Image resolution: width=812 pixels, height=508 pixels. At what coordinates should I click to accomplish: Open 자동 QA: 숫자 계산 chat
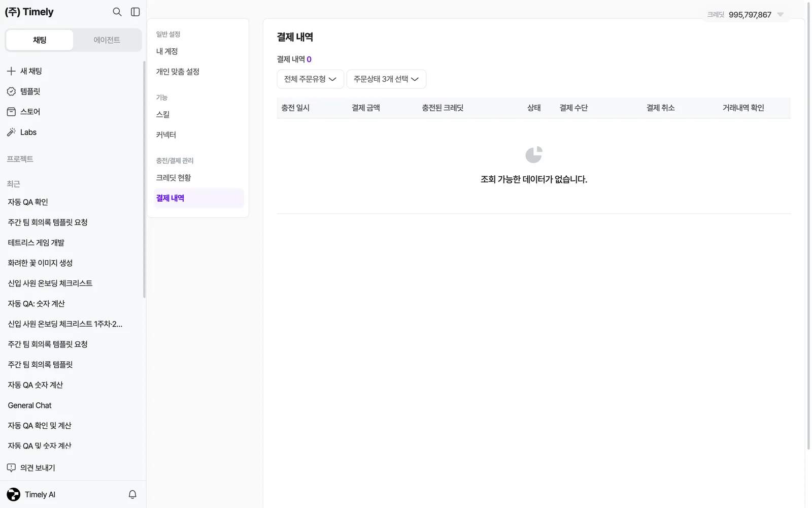pyautogui.click(x=36, y=304)
